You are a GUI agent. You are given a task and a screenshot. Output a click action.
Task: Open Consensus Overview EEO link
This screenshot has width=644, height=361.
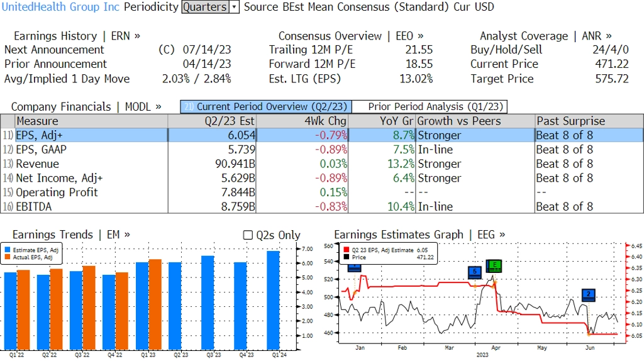(x=351, y=36)
